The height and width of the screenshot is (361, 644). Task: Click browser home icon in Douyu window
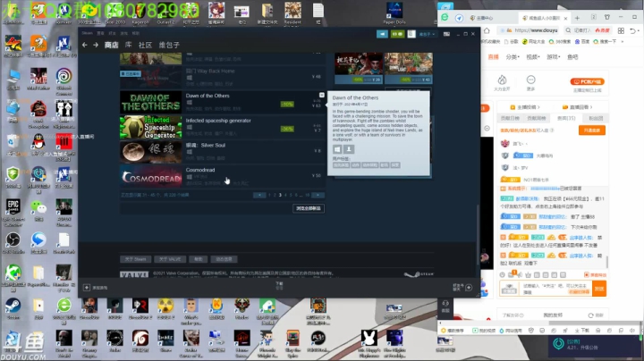click(x=487, y=30)
